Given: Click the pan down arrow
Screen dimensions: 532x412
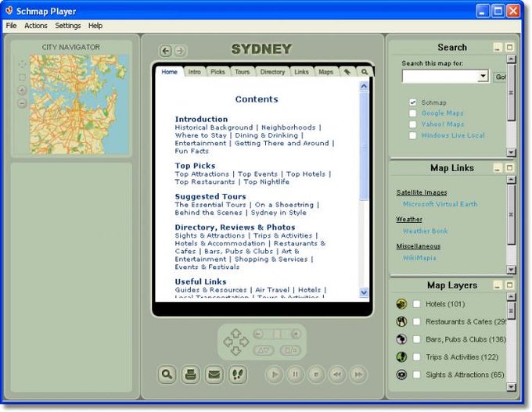Looking at the screenshot, I should tap(235, 350).
